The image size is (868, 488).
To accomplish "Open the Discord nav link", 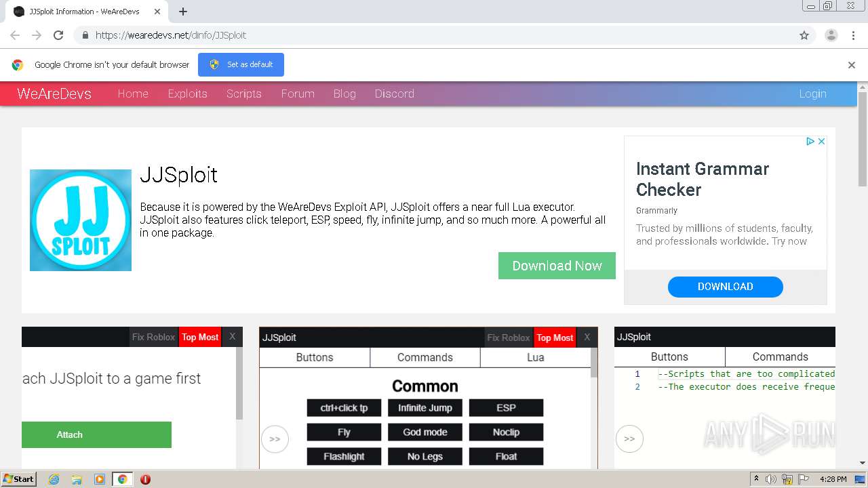I will coord(395,94).
